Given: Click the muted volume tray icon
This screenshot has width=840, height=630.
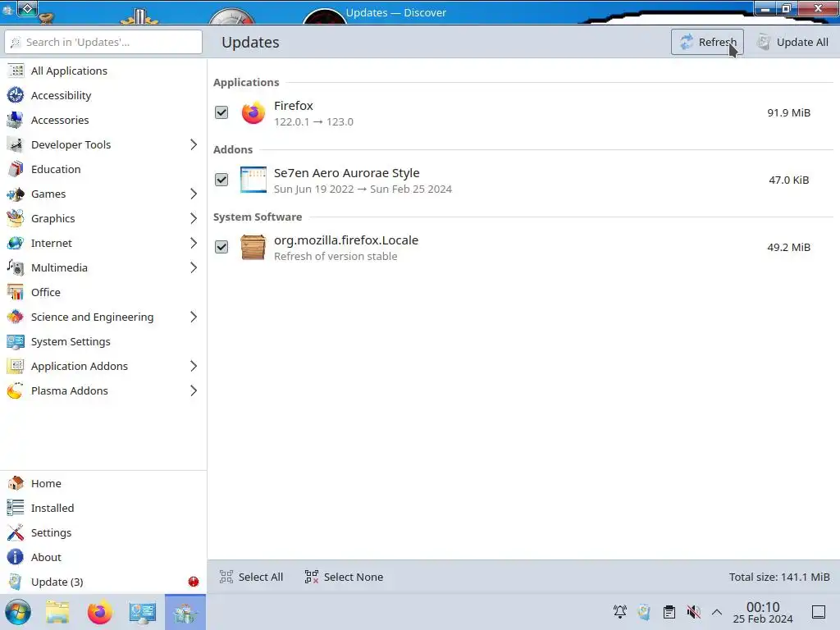Looking at the screenshot, I should coord(693,612).
